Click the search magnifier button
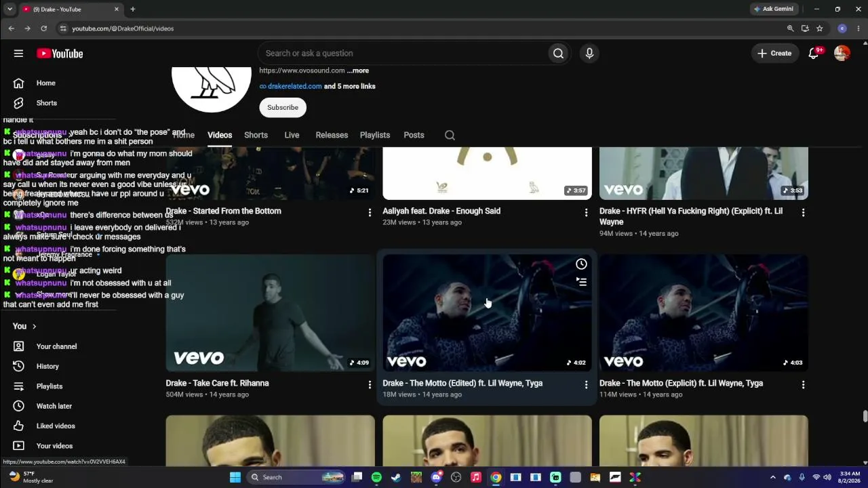868x488 pixels. (558, 54)
